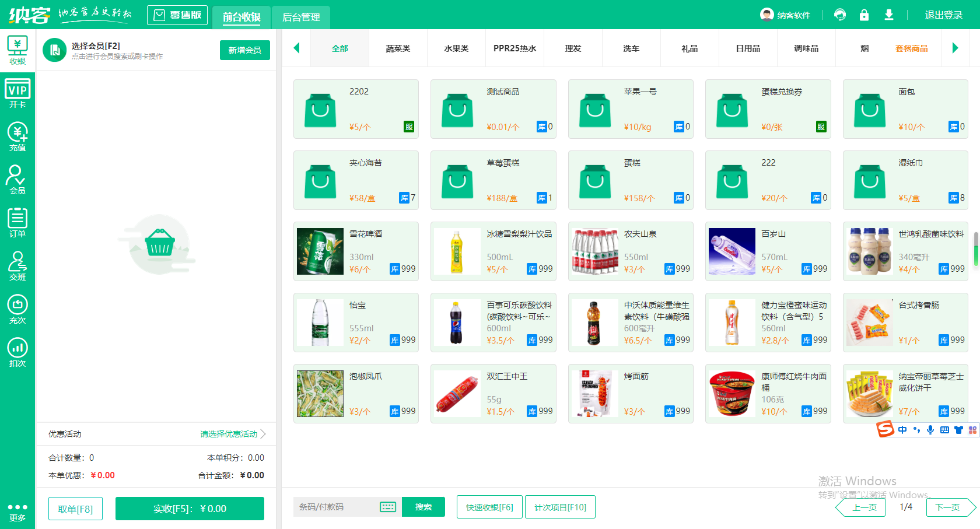Click the 快速收银[F6] button
The width and height of the screenshot is (980, 529).
click(489, 507)
